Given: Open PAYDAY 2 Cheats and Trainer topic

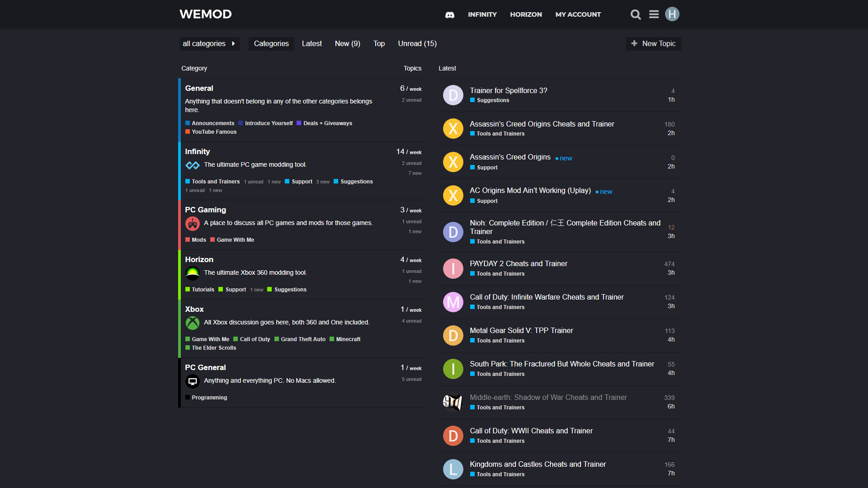Looking at the screenshot, I should click(519, 264).
